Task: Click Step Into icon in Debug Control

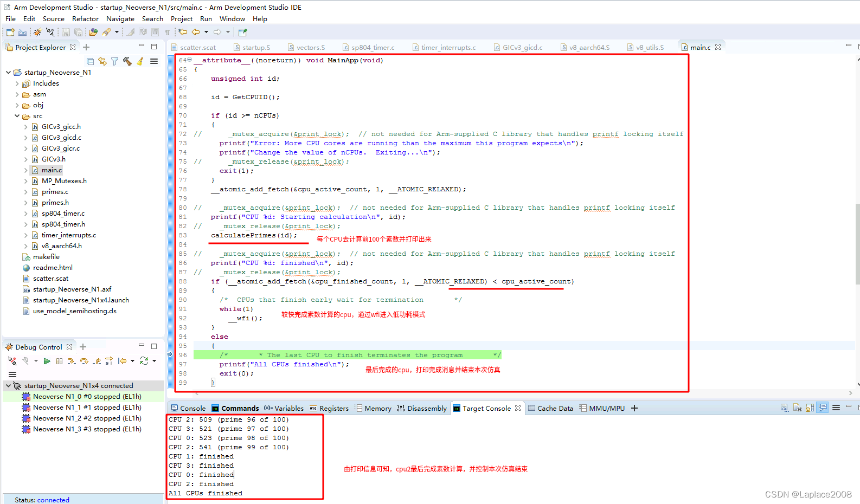Action: click(72, 361)
